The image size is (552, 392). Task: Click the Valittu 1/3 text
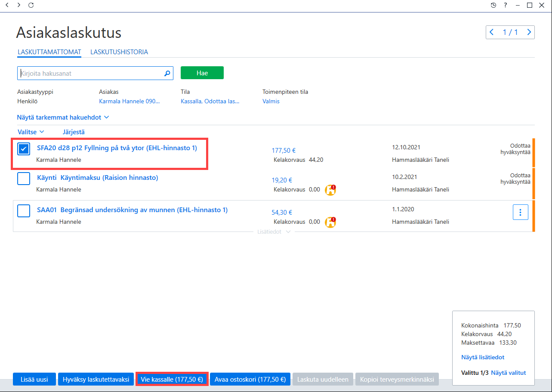pyautogui.click(x=475, y=373)
